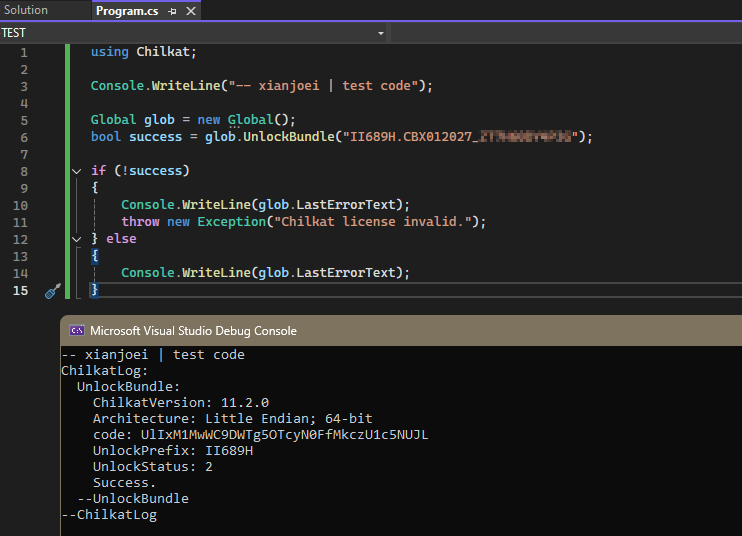
Task: Click 'bool' keyword on line 6
Action: (x=106, y=137)
